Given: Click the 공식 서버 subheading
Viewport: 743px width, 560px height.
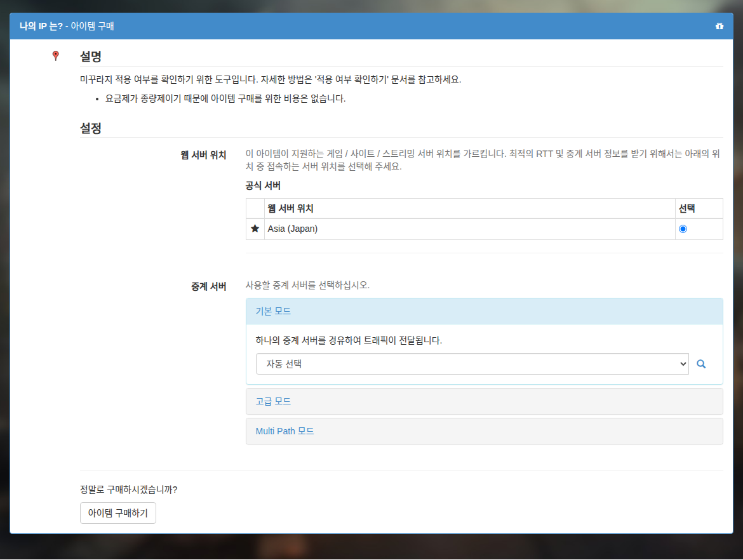Looking at the screenshot, I should (x=263, y=186).
